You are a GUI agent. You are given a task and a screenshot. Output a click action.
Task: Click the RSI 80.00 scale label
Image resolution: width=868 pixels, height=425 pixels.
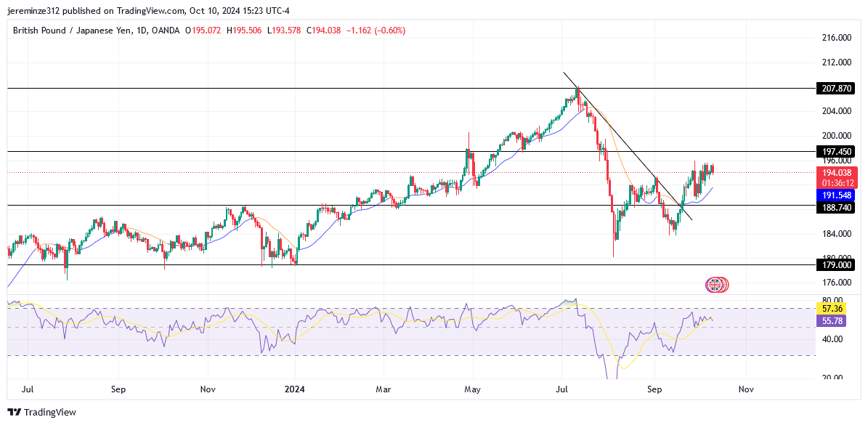point(832,300)
